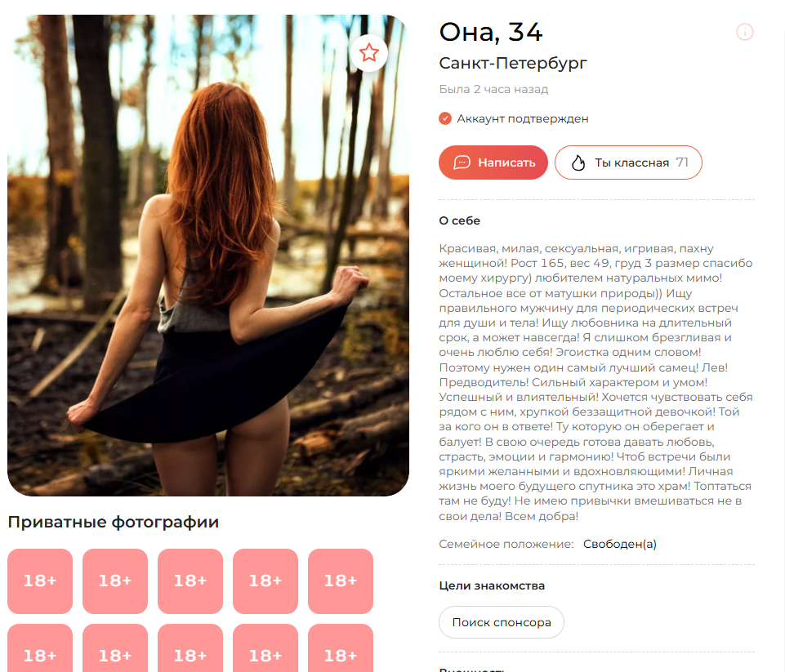Open last 18+ photo in bottom row
This screenshot has width=785, height=672.
point(341,648)
